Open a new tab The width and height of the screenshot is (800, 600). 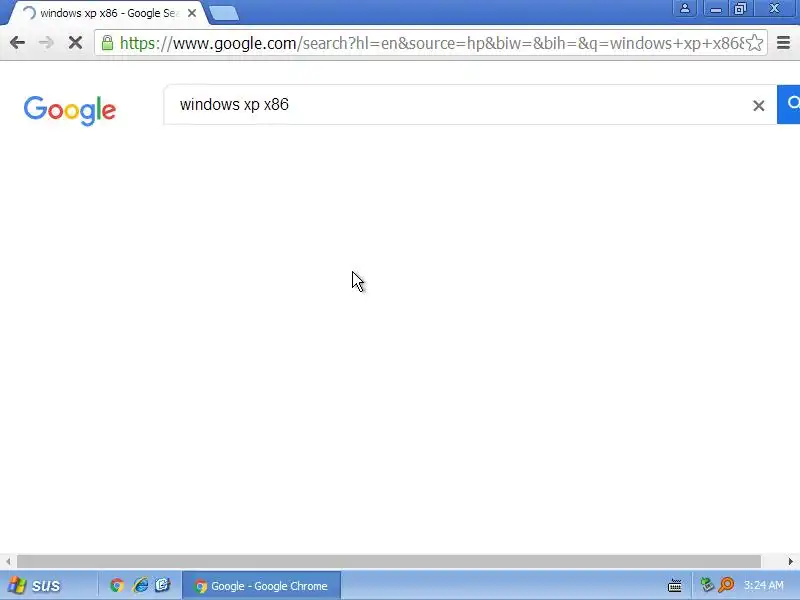(x=223, y=14)
